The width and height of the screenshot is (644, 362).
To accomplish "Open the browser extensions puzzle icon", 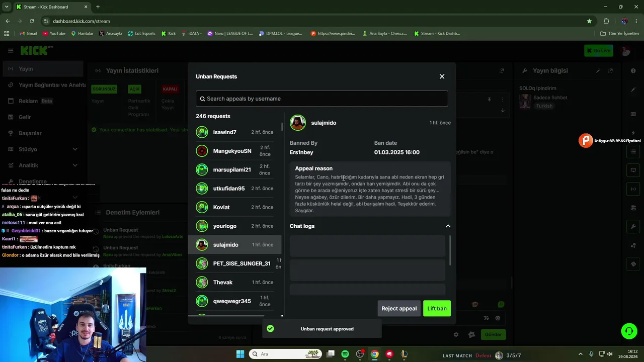I will click(606, 21).
